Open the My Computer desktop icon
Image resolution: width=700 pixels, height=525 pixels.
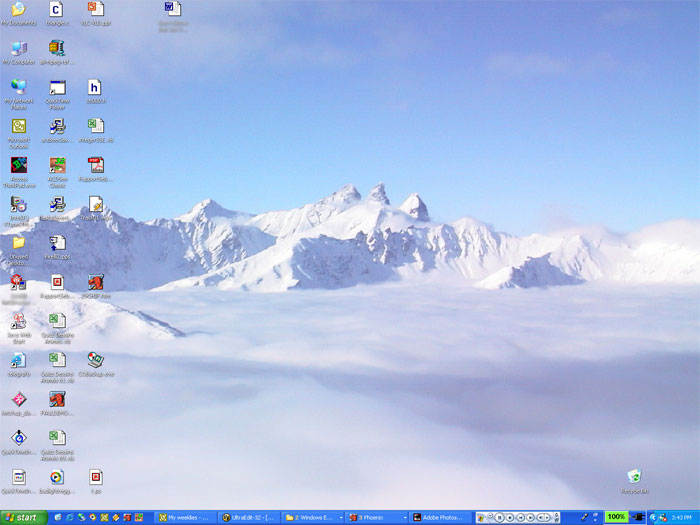point(18,48)
